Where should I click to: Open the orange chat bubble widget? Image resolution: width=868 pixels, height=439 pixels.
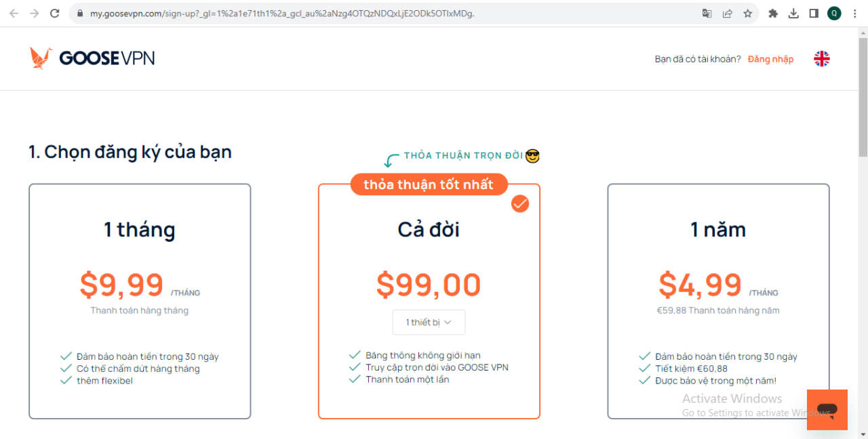827,410
